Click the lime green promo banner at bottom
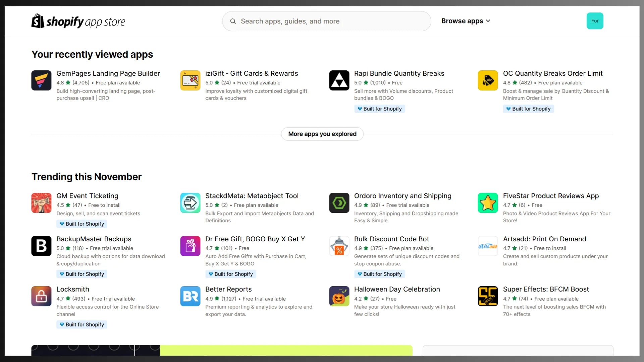The height and width of the screenshot is (362, 644). [x=286, y=350]
